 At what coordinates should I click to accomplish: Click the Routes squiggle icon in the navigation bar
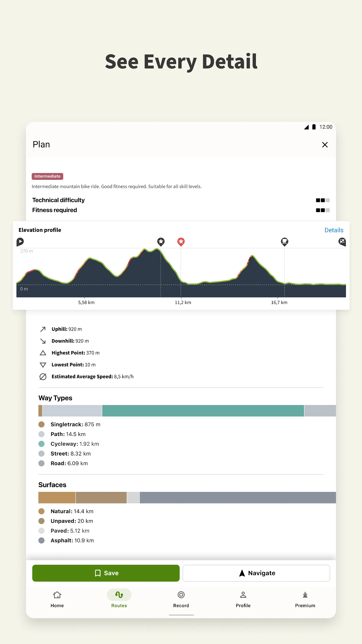tap(119, 595)
